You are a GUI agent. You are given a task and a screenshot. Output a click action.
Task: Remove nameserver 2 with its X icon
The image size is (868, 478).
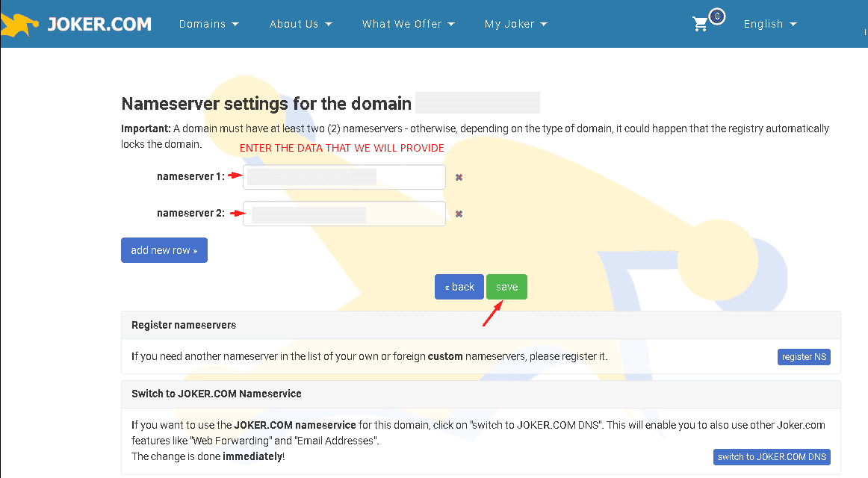(x=459, y=214)
